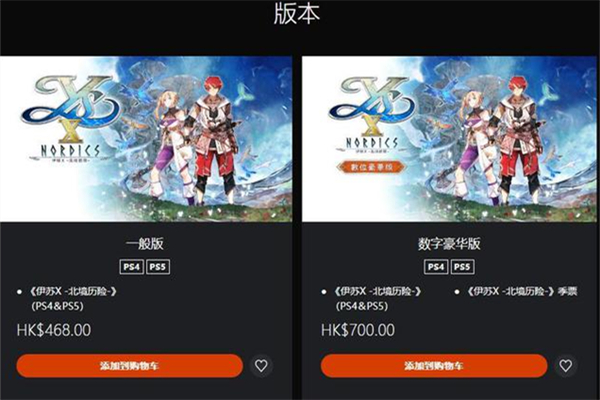Viewport: 600px width, 400px height.
Task: Click the HK$700.00 price
Action: tap(358, 330)
